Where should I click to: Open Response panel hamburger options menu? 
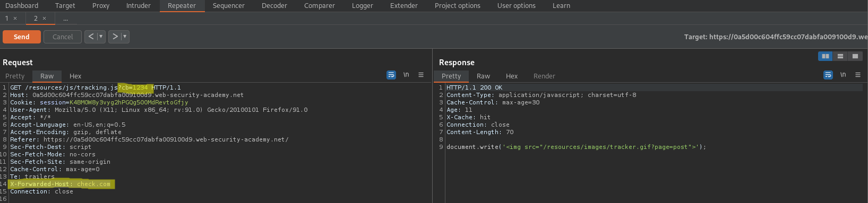(858, 75)
